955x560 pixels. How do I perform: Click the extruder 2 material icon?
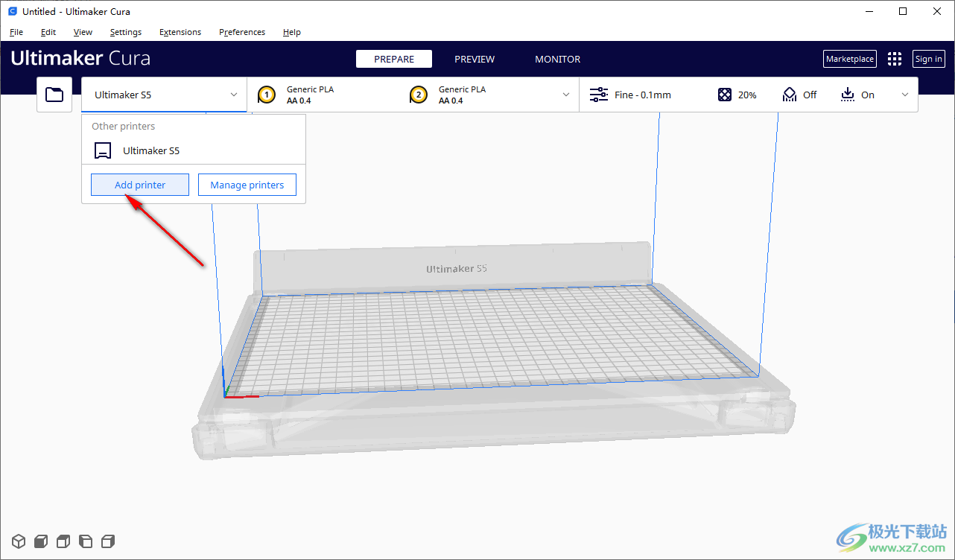tap(419, 95)
